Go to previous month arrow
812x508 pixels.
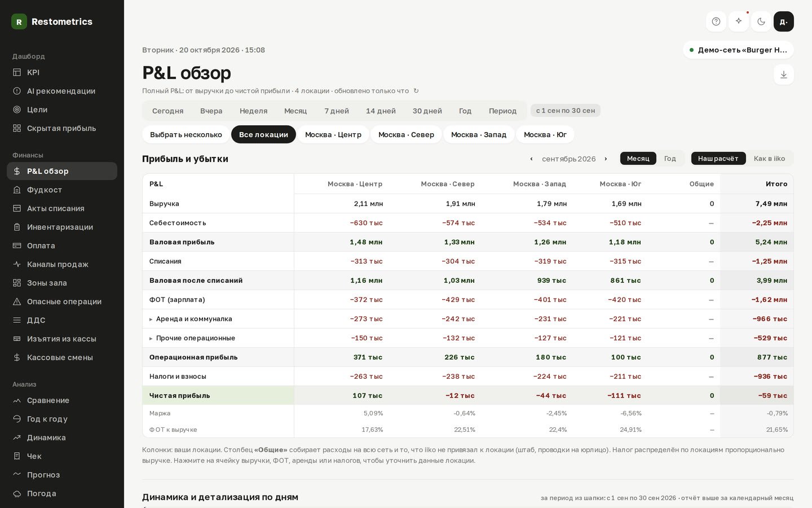point(531,159)
